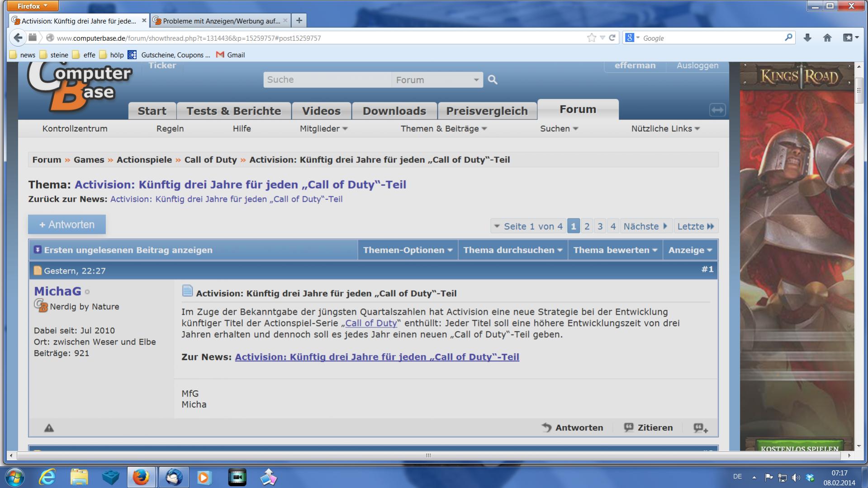Open the Themen-Optionen dropdown

[x=408, y=250]
